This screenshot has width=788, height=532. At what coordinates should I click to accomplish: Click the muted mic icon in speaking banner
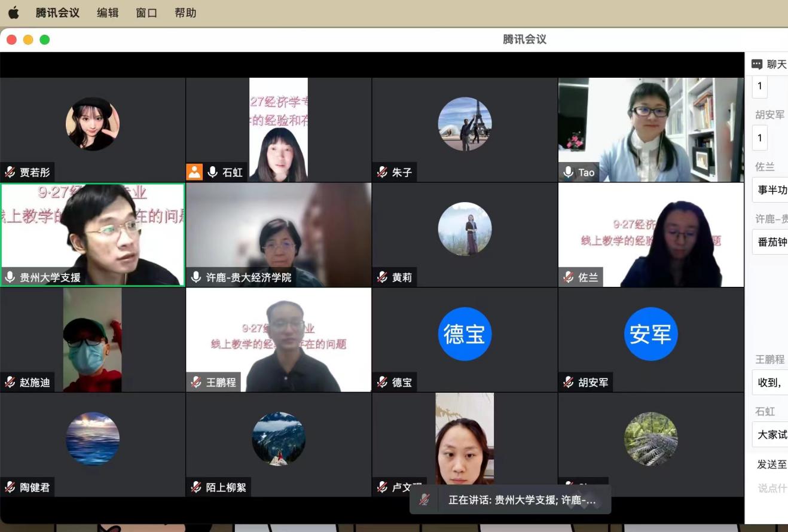pos(424,500)
